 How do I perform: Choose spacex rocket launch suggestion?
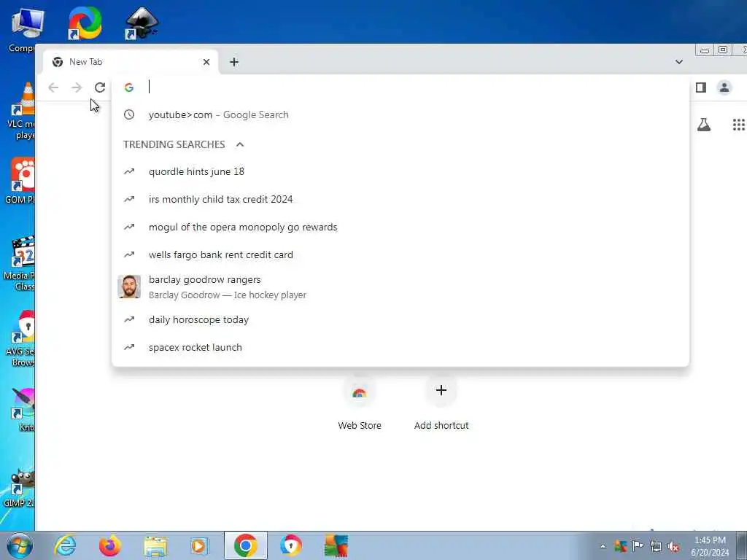click(400, 347)
